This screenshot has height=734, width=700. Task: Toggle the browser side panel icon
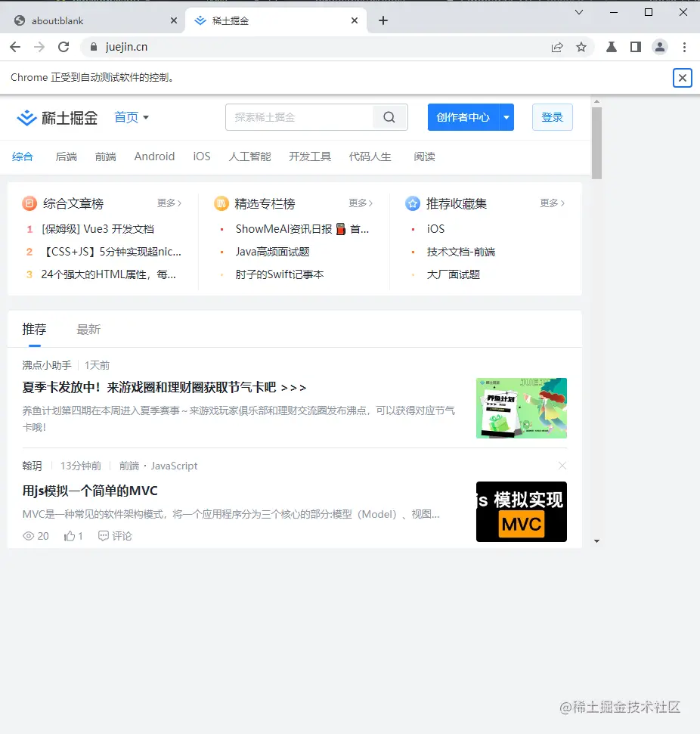[x=636, y=47]
